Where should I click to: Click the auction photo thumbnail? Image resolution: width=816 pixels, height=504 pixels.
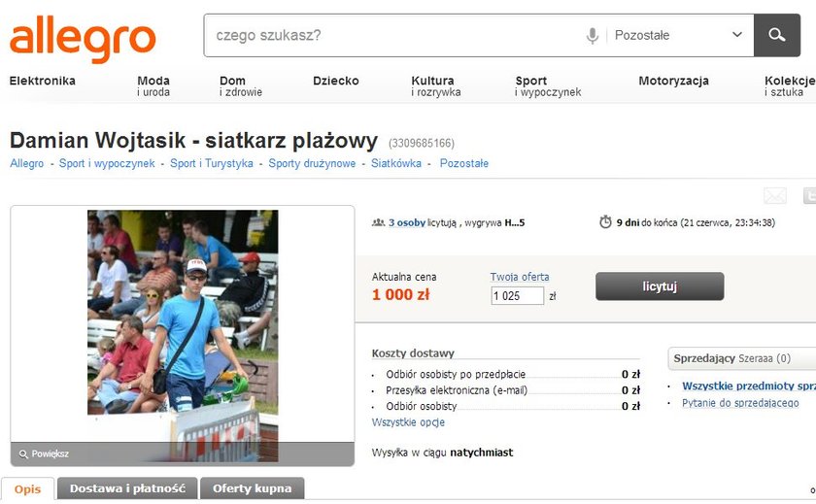pyautogui.click(x=183, y=335)
